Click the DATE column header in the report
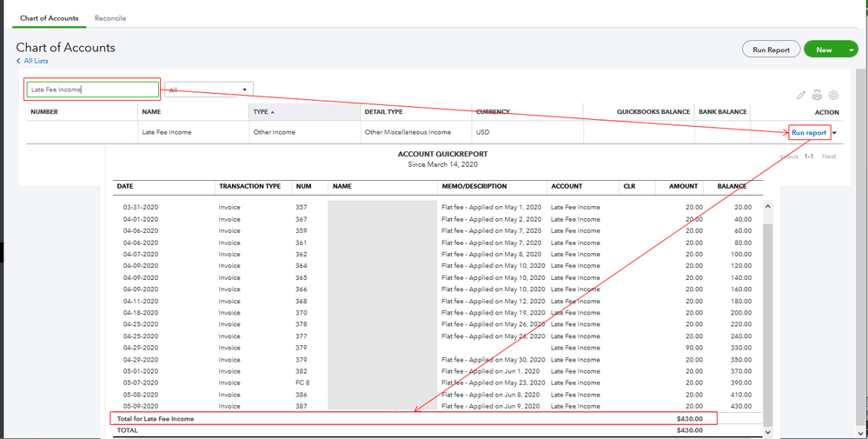 tap(125, 187)
